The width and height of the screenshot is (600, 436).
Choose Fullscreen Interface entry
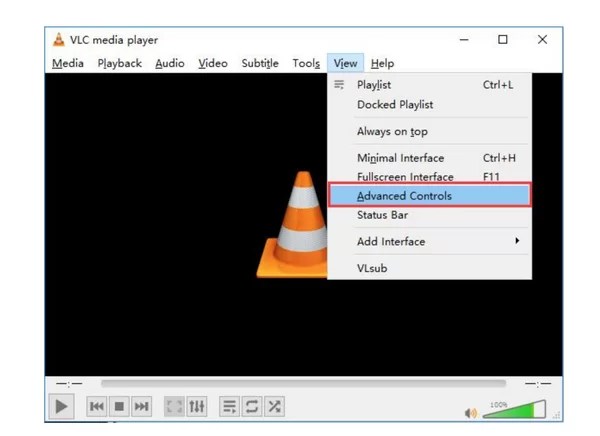[429, 177]
